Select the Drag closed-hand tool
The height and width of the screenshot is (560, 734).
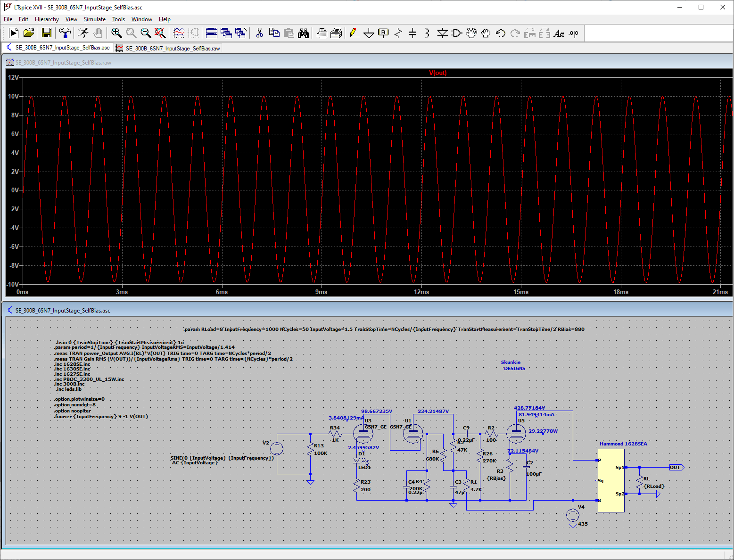[486, 33]
